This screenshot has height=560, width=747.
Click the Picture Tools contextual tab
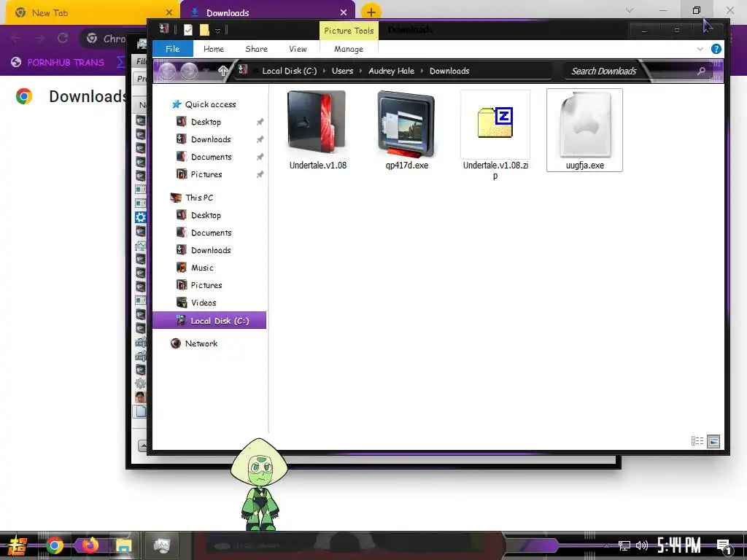pyautogui.click(x=349, y=31)
